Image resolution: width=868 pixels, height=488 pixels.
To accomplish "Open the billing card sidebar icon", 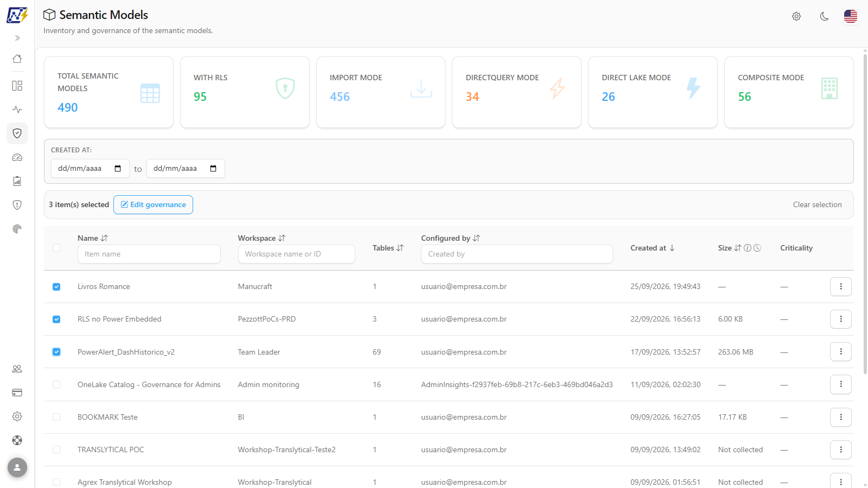I will (17, 393).
